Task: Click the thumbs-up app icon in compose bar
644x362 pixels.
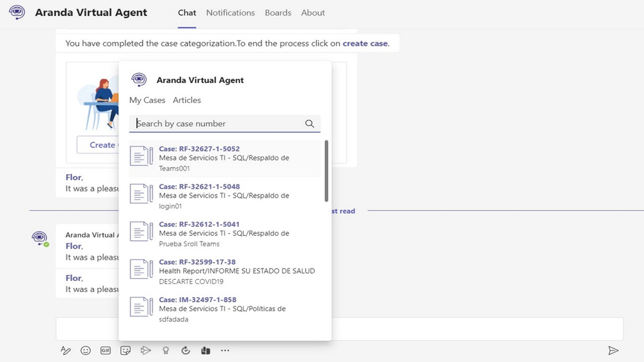Action: tap(206, 350)
